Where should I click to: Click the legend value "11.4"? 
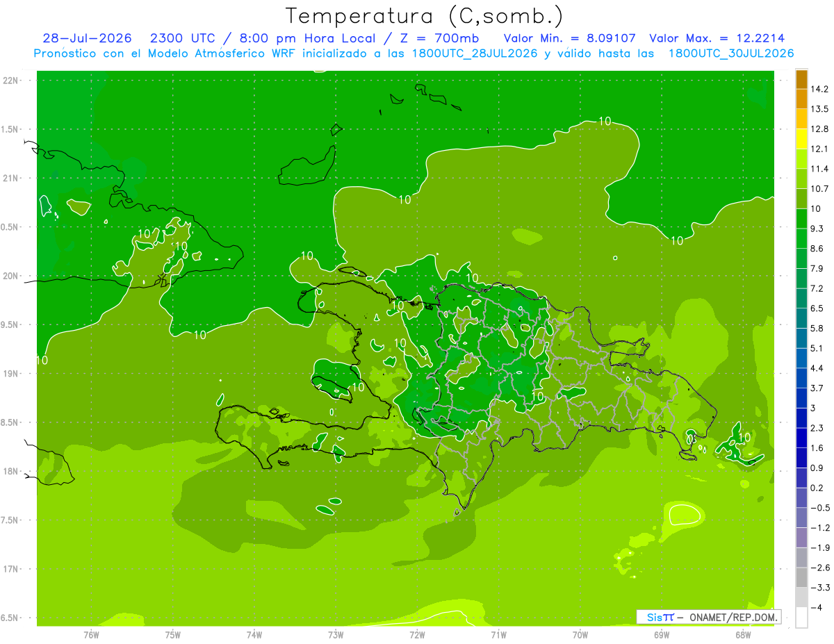[820, 169]
